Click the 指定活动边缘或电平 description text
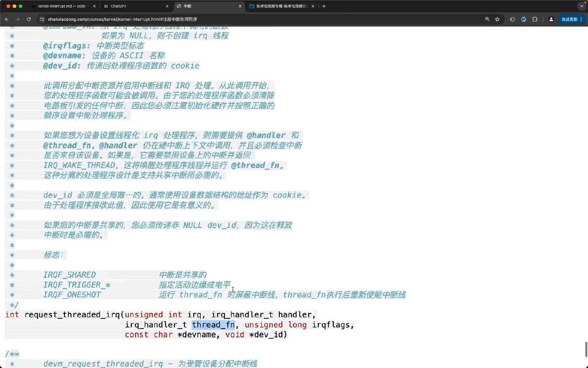Image resolution: width=588 pixels, height=368 pixels. coord(194,285)
